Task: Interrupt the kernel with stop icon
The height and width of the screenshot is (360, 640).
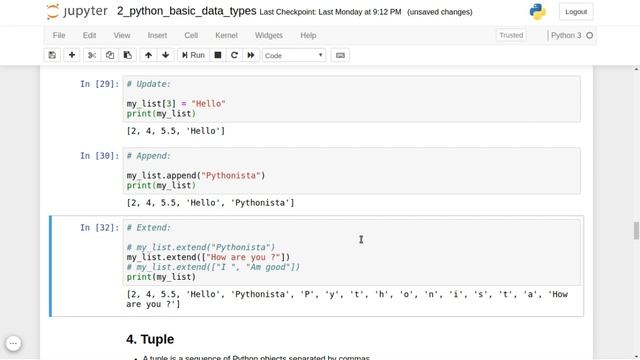Action: [218, 55]
